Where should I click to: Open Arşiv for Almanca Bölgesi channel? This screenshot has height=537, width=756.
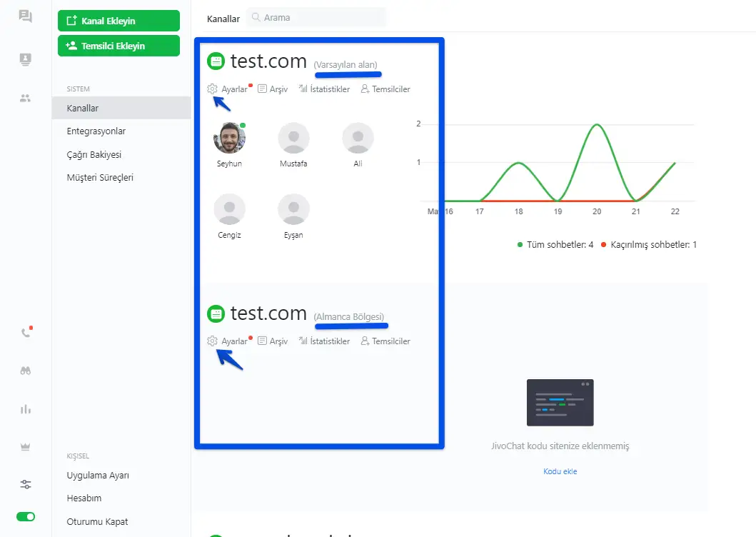(278, 341)
